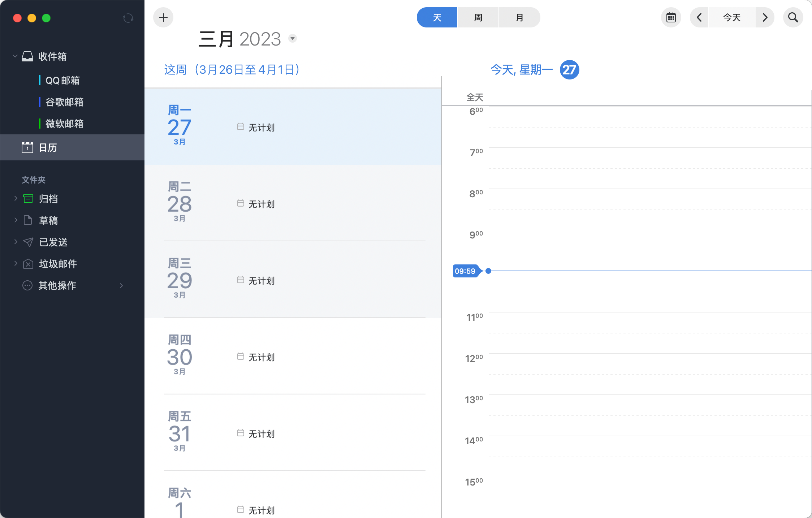Switch to 周 week view
The width and height of the screenshot is (812, 518).
[x=478, y=17]
